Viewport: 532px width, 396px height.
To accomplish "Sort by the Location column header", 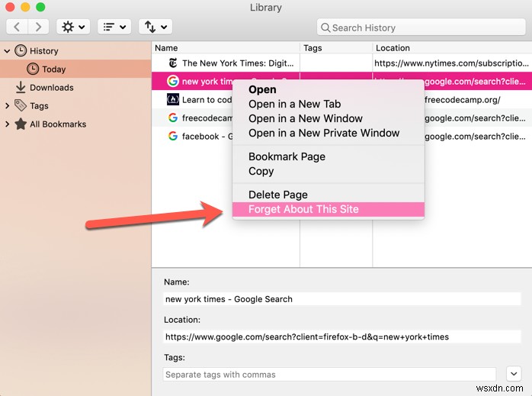I will tap(452, 48).
